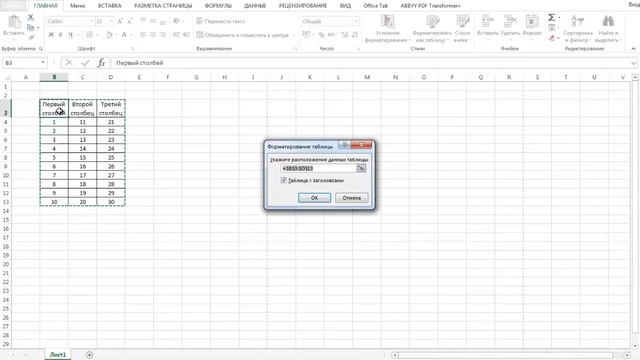The height and width of the screenshot is (360, 640).
Task: Open the ВИД ribbon tab
Action: point(345,6)
